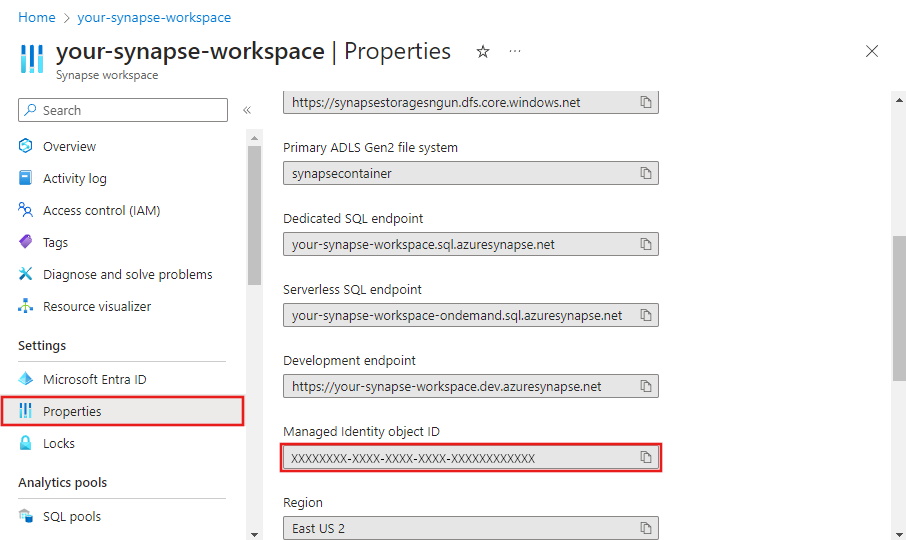Open Tags in the sidebar
906x540 pixels.
55,243
